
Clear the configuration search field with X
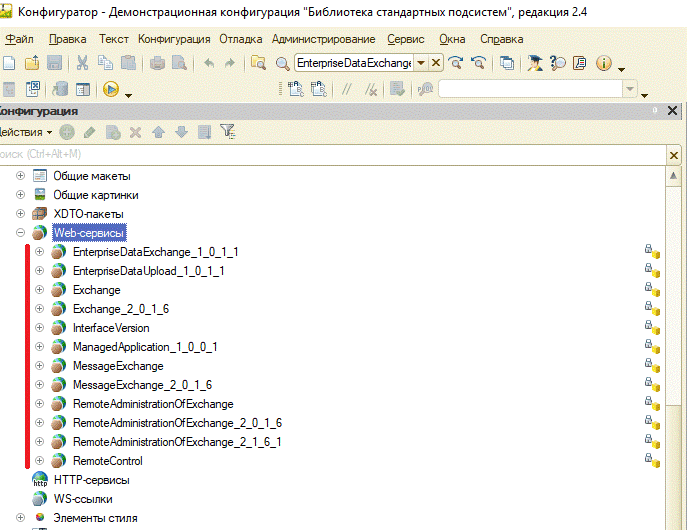(674, 155)
